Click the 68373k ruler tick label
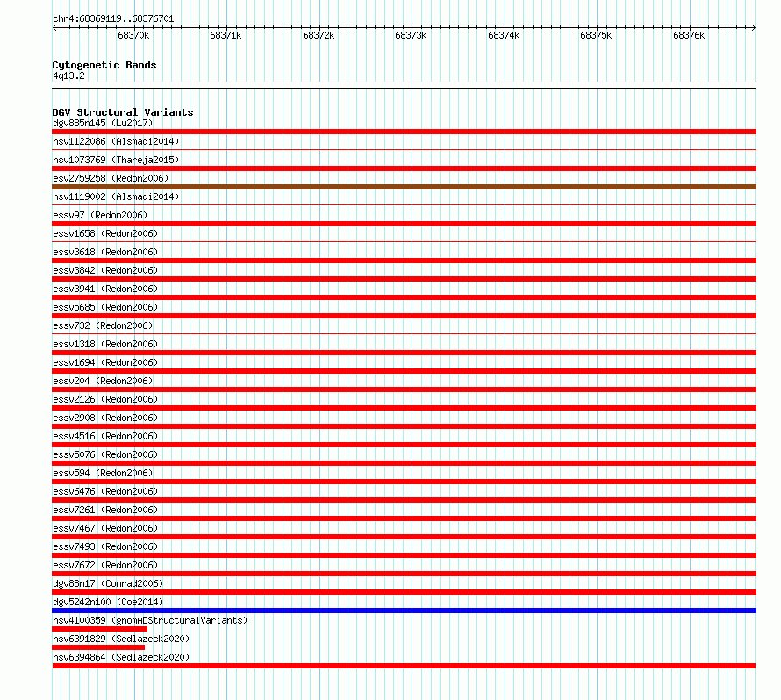Screen dimensions: 781x700 tap(411, 35)
